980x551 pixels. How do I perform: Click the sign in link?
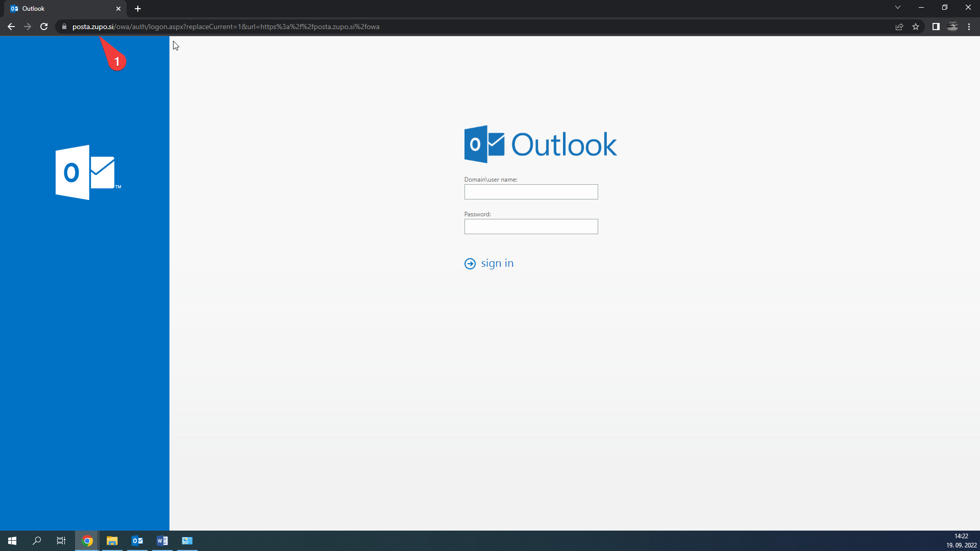point(497,263)
